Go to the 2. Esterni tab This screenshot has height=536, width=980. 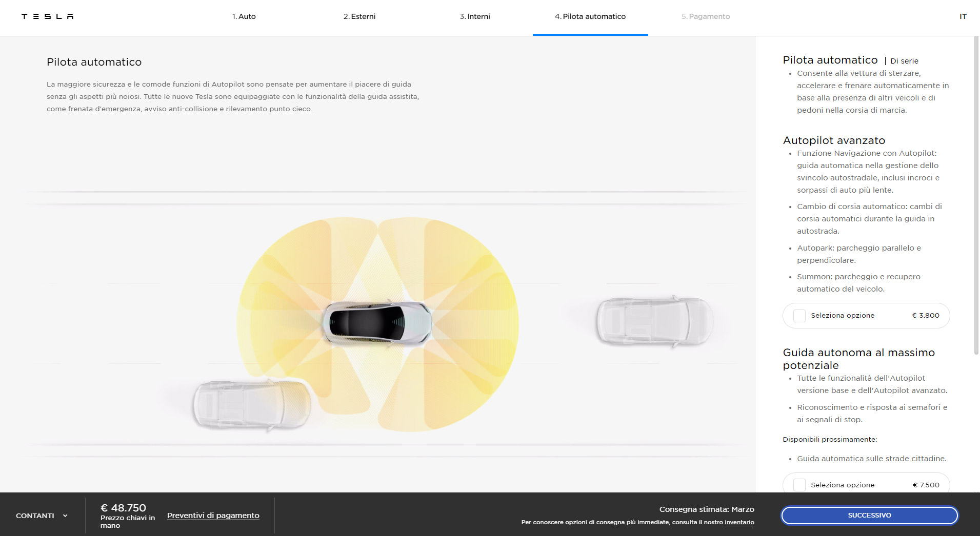tap(359, 16)
